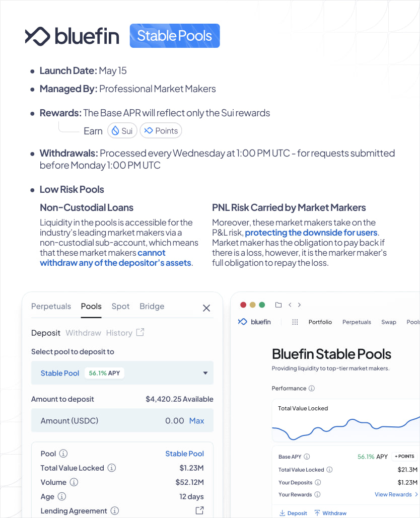
Task: Expand the Stable Pool dropdown
Action: [205, 373]
